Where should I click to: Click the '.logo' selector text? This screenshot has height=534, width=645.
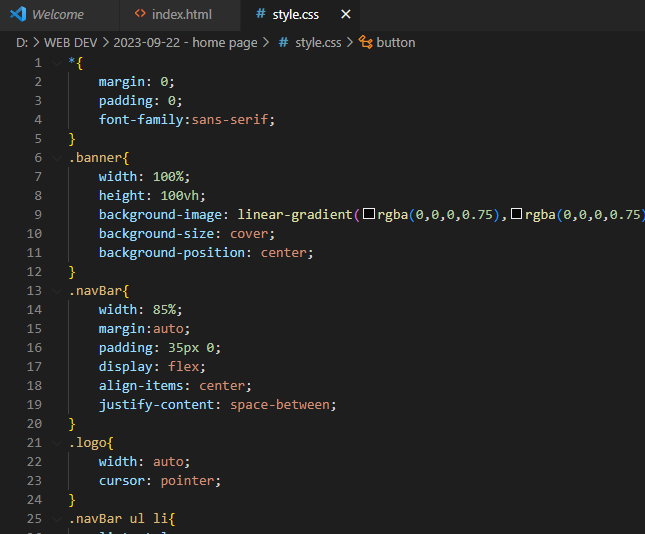coord(88,443)
